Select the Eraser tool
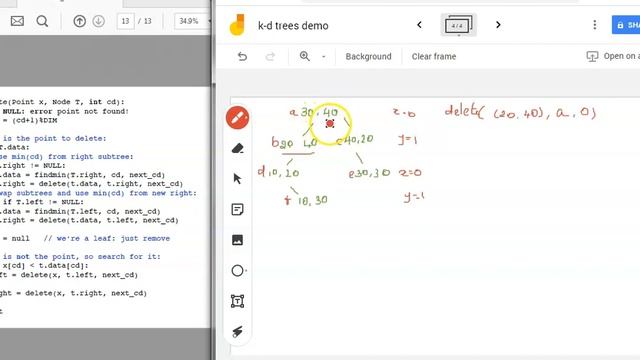 click(238, 149)
